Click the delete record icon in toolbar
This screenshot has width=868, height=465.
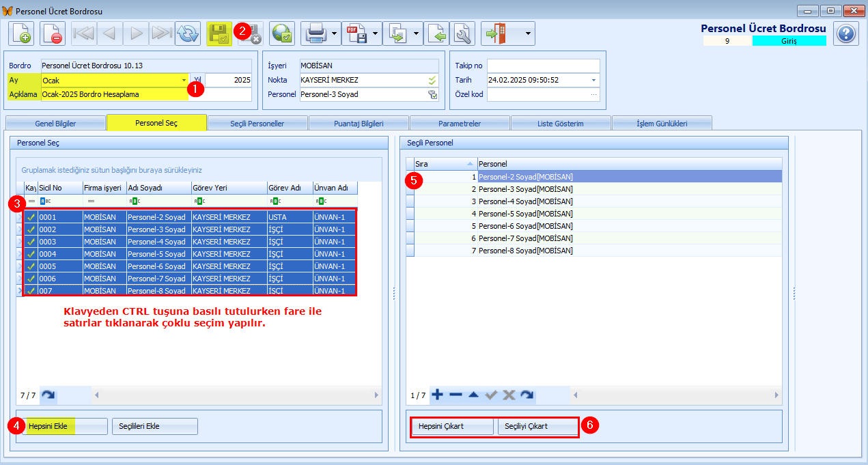click(53, 33)
